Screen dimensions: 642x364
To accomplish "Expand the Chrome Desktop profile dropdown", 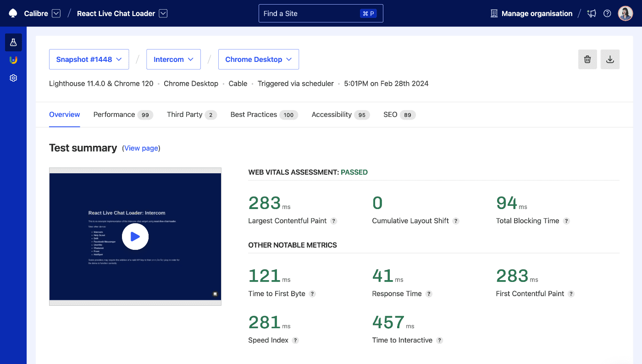I will click(258, 60).
